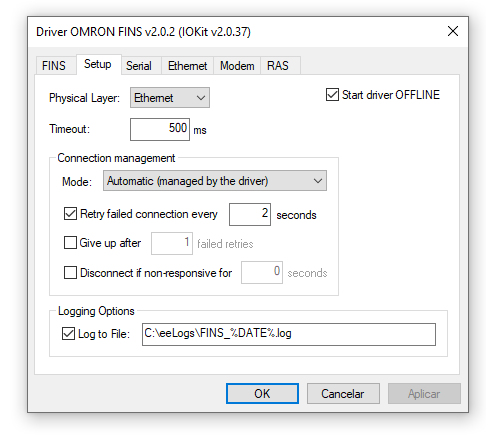Enable Disconnect if non-responsive for checkbox
The width and height of the screenshot is (486, 436).
click(70, 272)
